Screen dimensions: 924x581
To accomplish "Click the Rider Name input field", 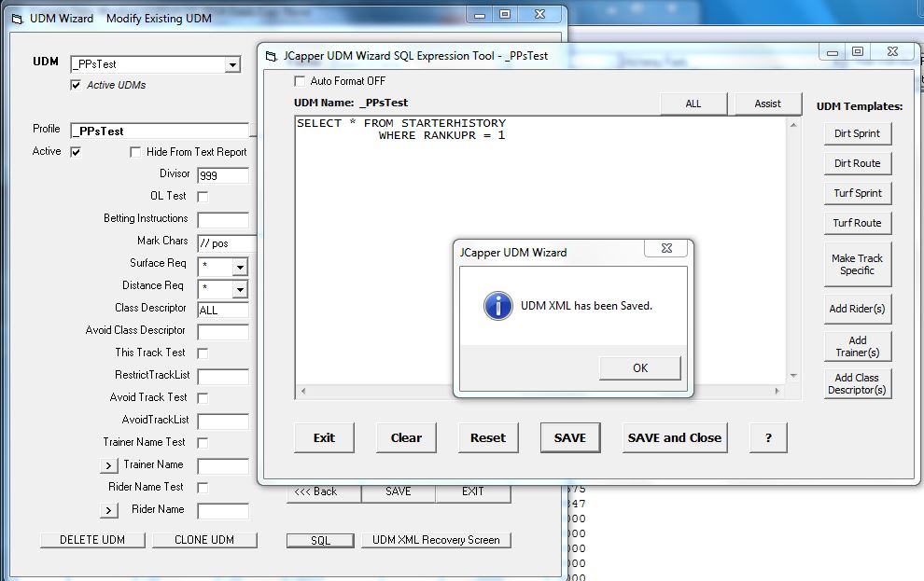I will click(x=223, y=511).
